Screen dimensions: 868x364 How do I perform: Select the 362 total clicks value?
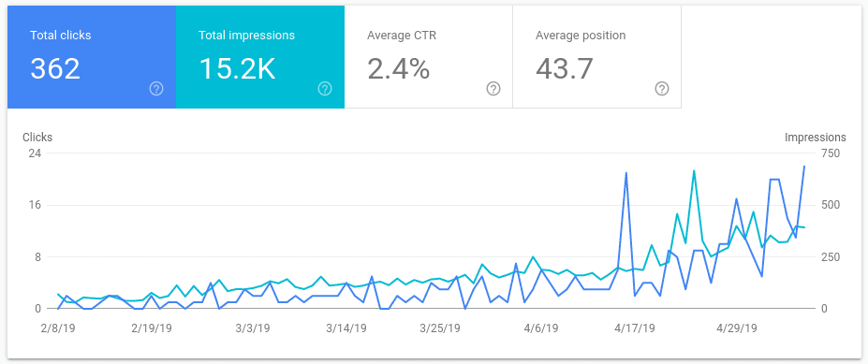55,69
